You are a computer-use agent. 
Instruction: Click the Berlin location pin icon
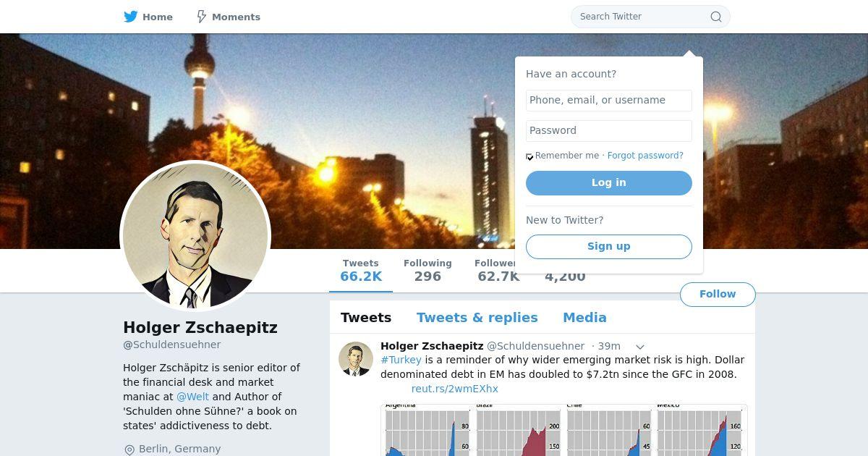click(x=129, y=449)
